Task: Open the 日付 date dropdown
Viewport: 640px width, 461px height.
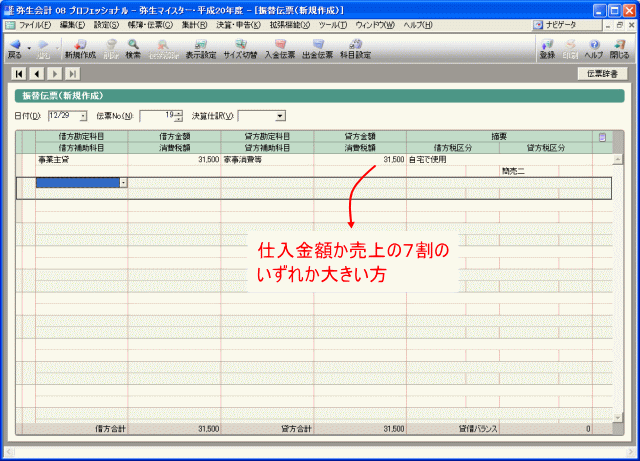Action: 83,116
